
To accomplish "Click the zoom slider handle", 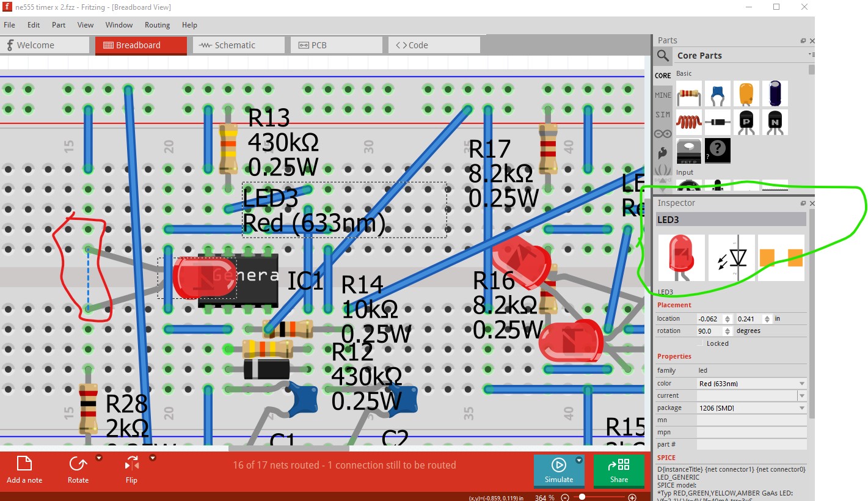I will [582, 497].
